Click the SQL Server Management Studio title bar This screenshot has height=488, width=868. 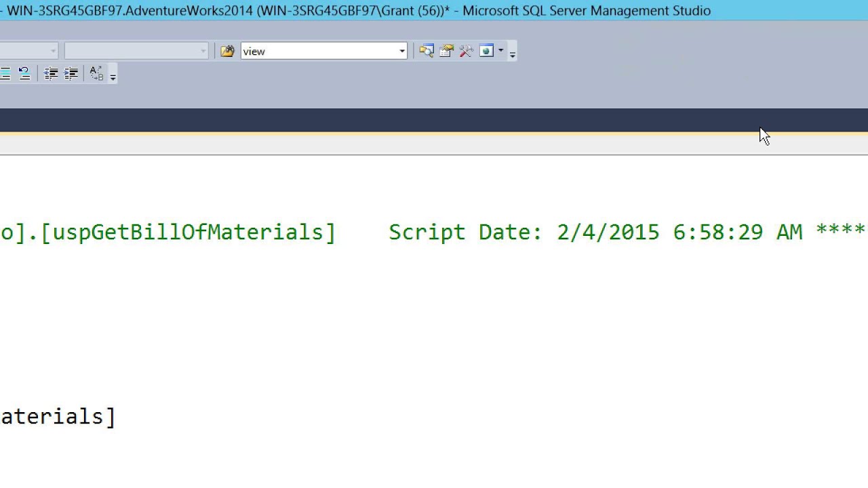(434, 10)
